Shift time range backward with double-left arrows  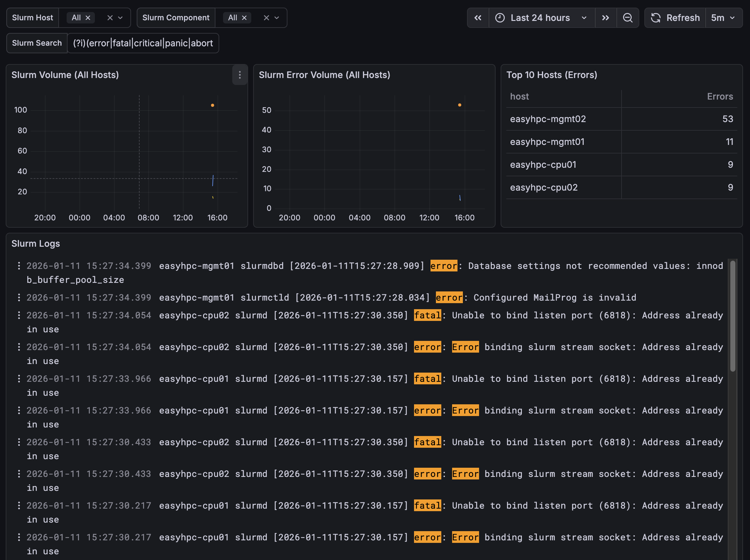tap(478, 18)
